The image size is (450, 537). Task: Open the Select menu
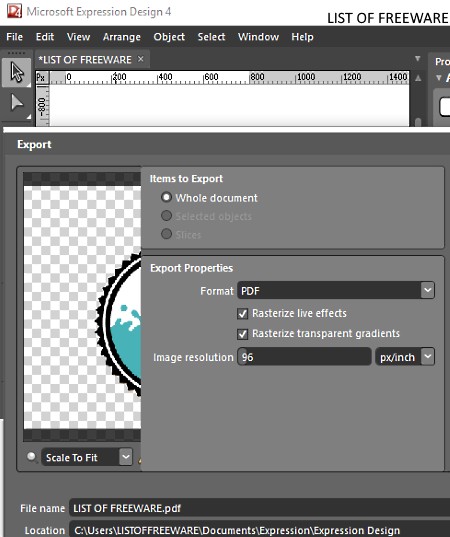click(x=211, y=37)
